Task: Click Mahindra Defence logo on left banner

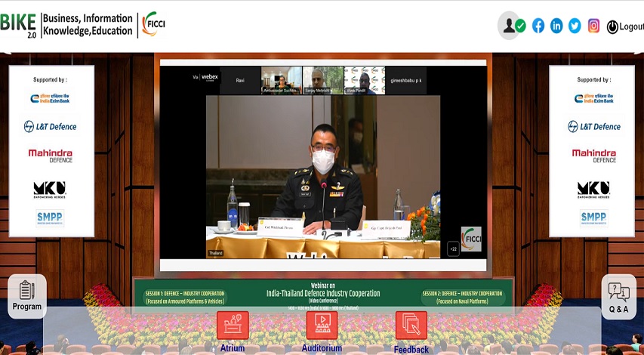Action: (50, 156)
